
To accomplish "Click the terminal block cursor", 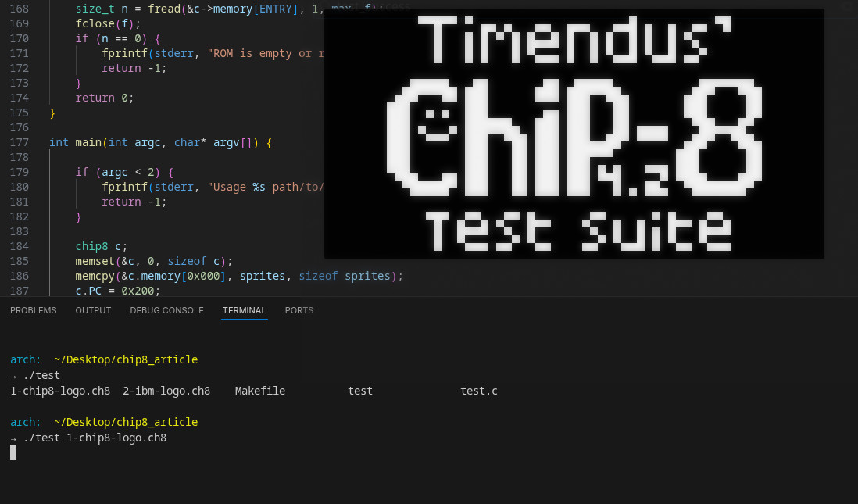I will click(x=13, y=452).
